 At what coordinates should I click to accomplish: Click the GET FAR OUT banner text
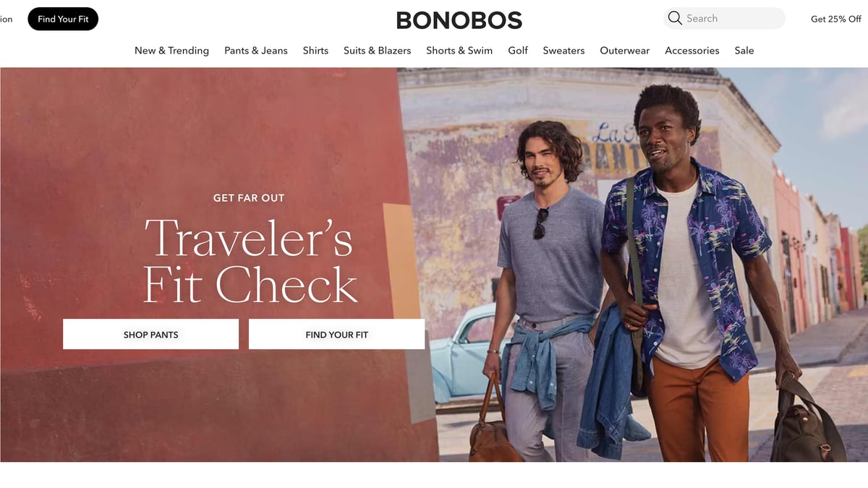[x=249, y=198]
